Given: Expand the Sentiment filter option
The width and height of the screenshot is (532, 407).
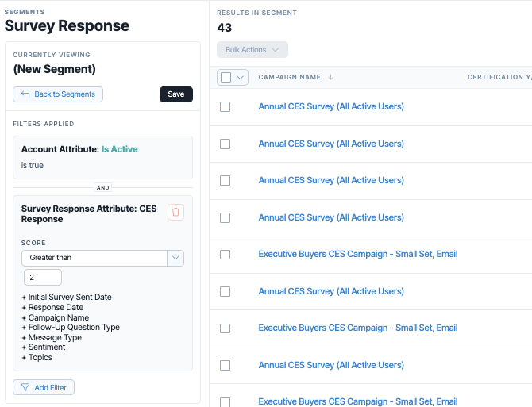Looking at the screenshot, I should click(x=44, y=347).
